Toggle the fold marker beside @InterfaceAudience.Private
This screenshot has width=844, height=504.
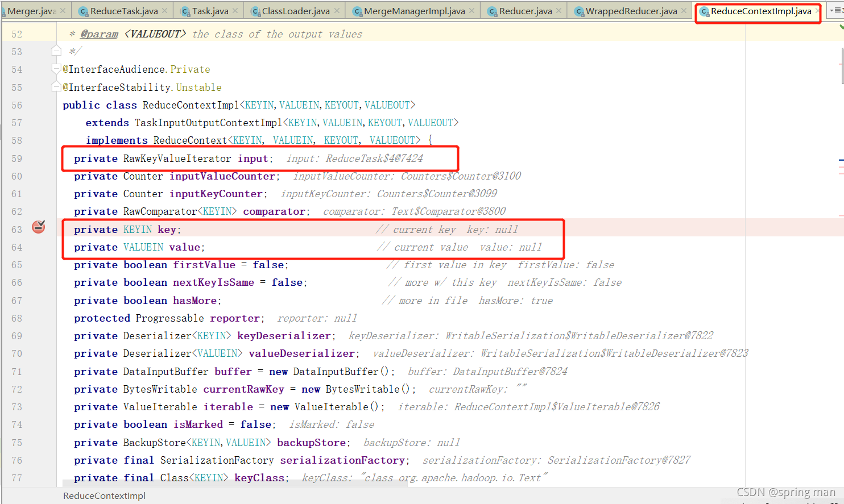[x=56, y=69]
